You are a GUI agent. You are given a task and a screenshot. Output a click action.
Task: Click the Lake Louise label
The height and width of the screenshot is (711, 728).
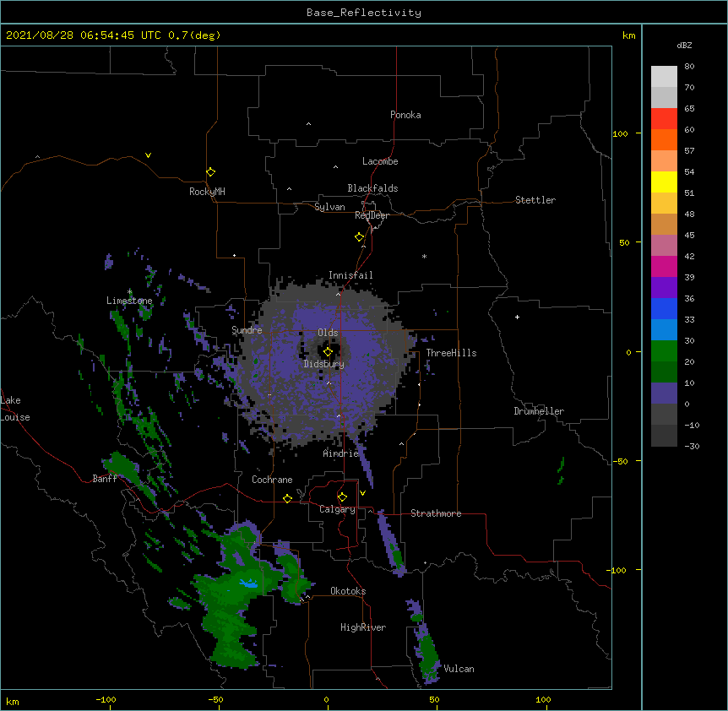pyautogui.click(x=15, y=409)
